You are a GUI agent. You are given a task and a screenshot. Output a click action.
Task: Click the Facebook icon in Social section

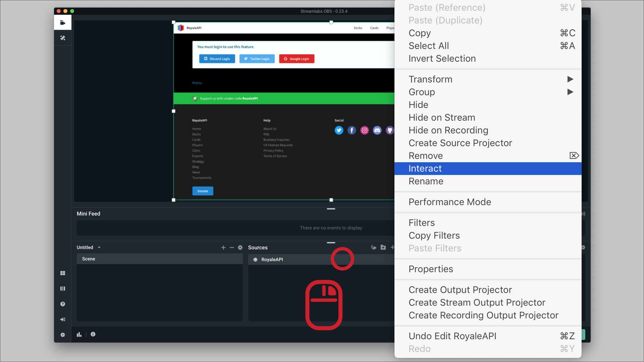pyautogui.click(x=352, y=130)
